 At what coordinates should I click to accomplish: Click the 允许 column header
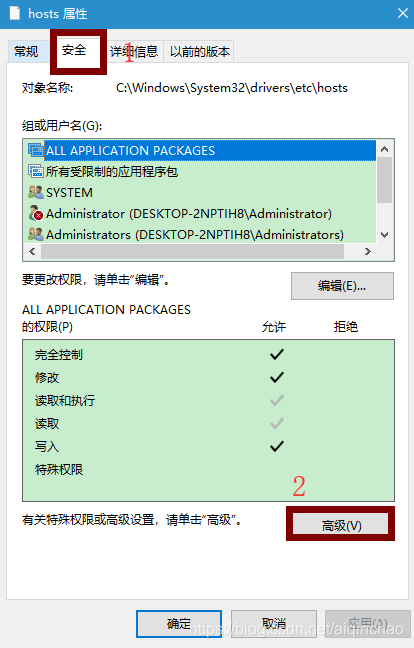274,327
